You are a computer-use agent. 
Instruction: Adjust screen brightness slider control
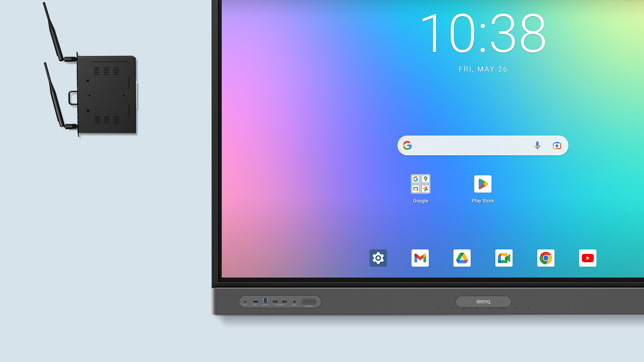tap(378, 258)
